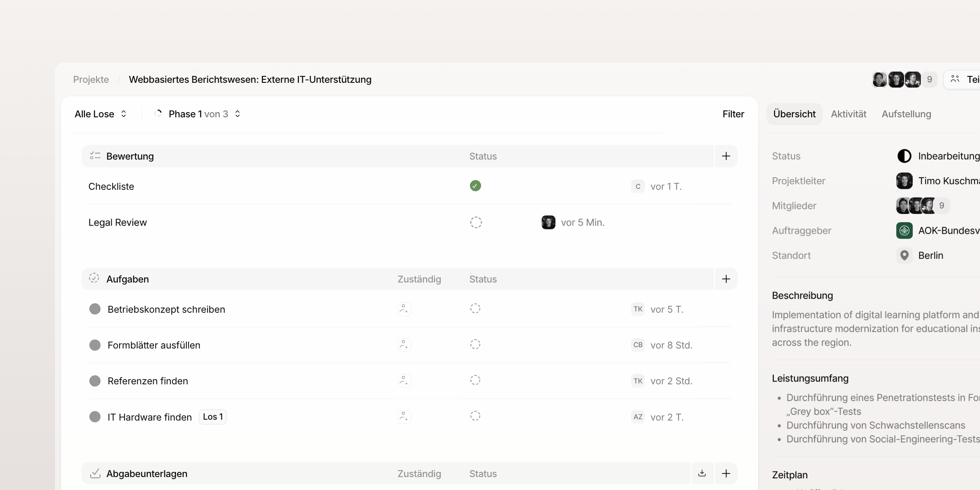Click the download icon in Abgabeunterlagen header
This screenshot has width=980, height=490.
702,474
